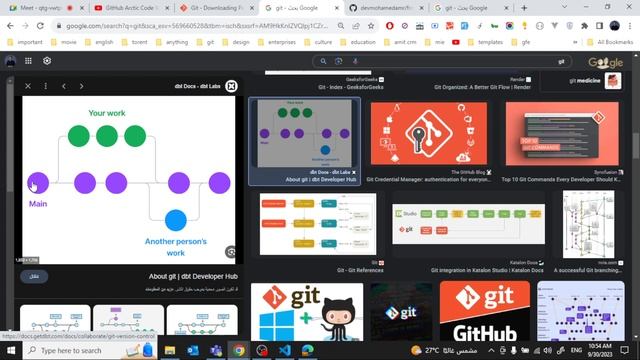Viewport: 640px width, 360px height.
Task: Click taskbar 'Type here to search' box
Action: click(x=90, y=350)
